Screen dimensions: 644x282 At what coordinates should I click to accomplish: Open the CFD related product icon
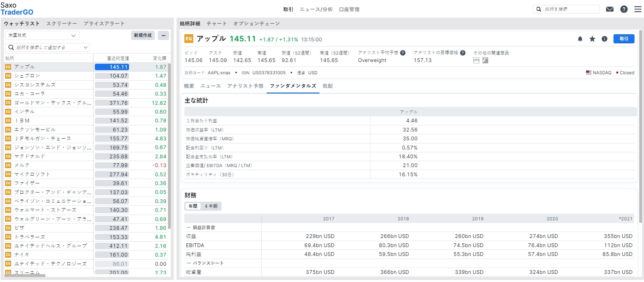tap(476, 60)
